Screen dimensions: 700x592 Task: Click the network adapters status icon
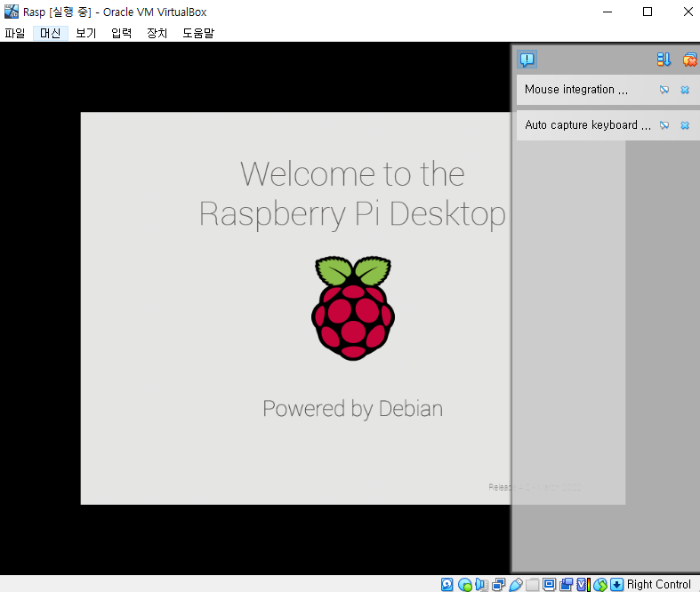pyautogui.click(x=498, y=584)
